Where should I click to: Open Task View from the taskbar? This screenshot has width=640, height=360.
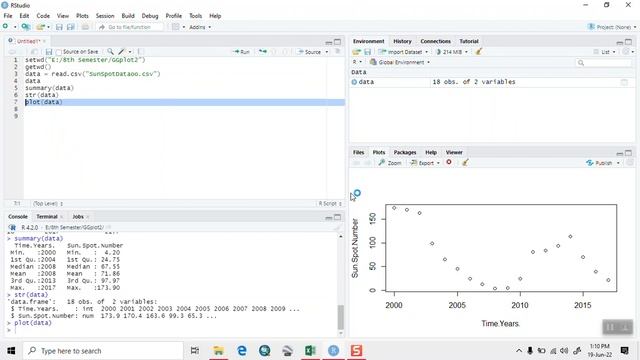click(x=195, y=351)
